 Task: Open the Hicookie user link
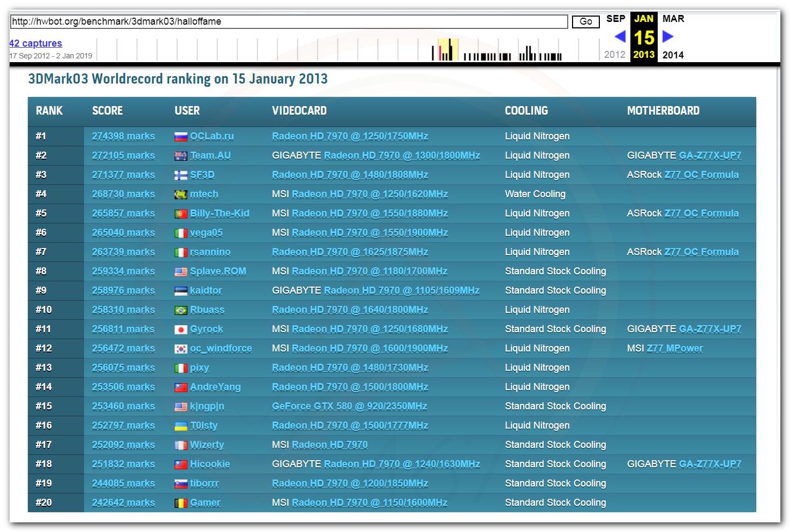tap(210, 464)
